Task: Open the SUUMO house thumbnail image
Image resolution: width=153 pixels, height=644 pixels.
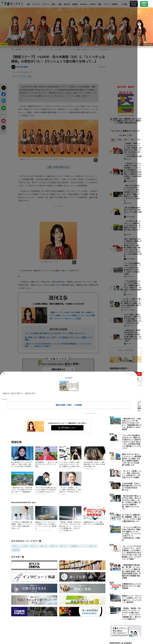Action: (69, 386)
